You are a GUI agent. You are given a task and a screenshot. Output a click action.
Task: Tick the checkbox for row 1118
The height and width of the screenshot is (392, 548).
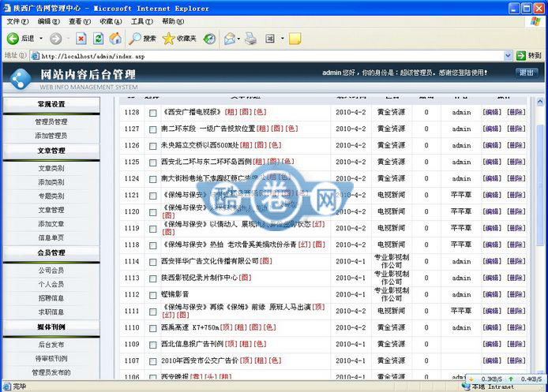click(x=152, y=246)
